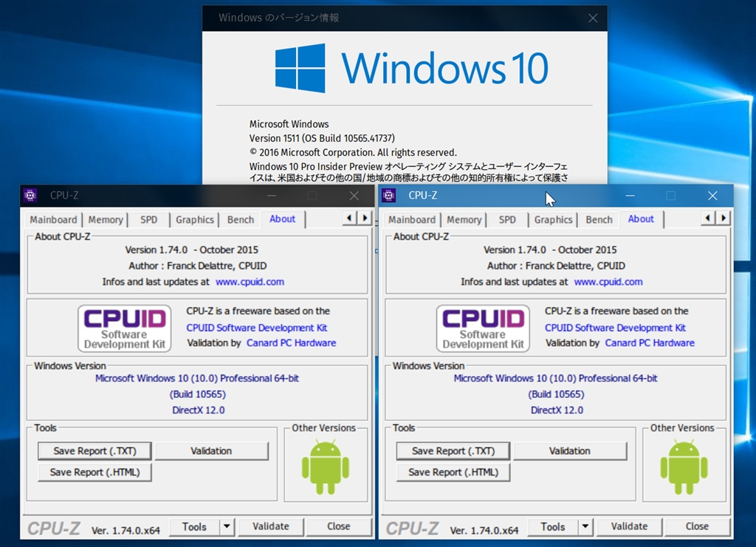
Task: Open Tools dropdown arrow in right CPU-Z window
Action: pyautogui.click(x=585, y=526)
